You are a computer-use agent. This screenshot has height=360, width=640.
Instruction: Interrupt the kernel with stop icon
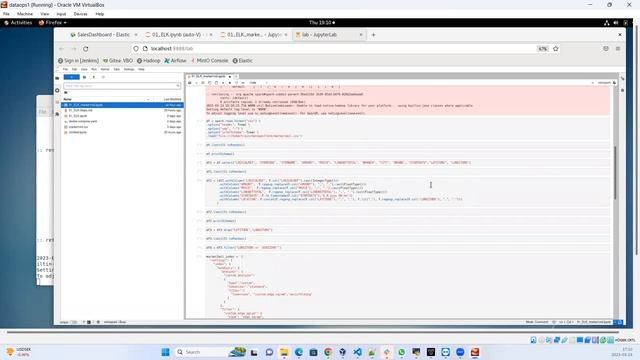pos(230,82)
